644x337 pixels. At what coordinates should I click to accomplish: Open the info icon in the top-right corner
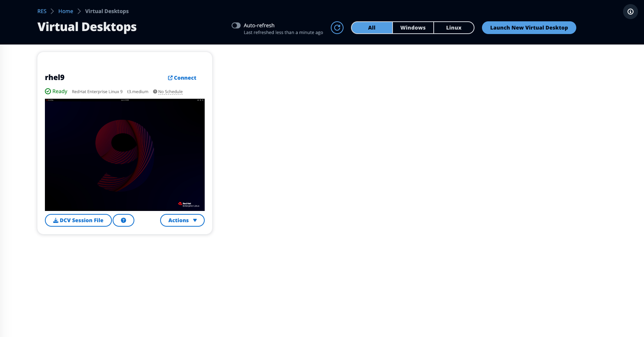(x=630, y=12)
